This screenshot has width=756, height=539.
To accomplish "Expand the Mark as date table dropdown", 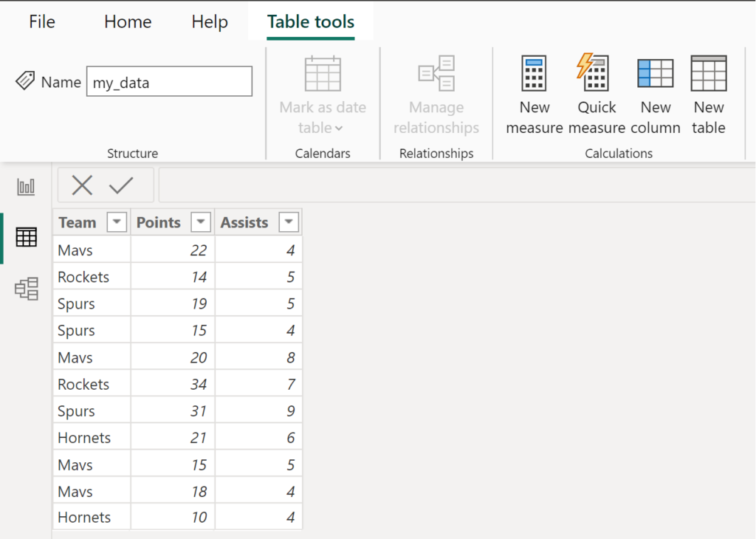I will point(341,127).
